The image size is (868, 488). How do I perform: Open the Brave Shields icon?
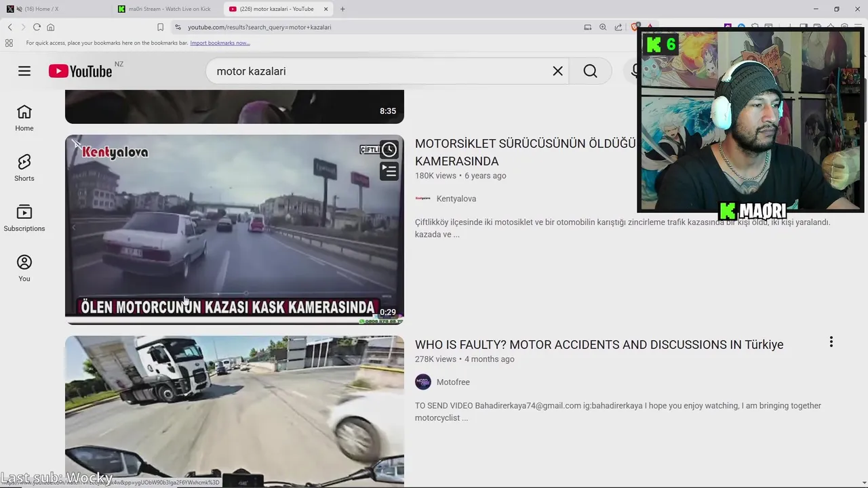click(x=635, y=27)
